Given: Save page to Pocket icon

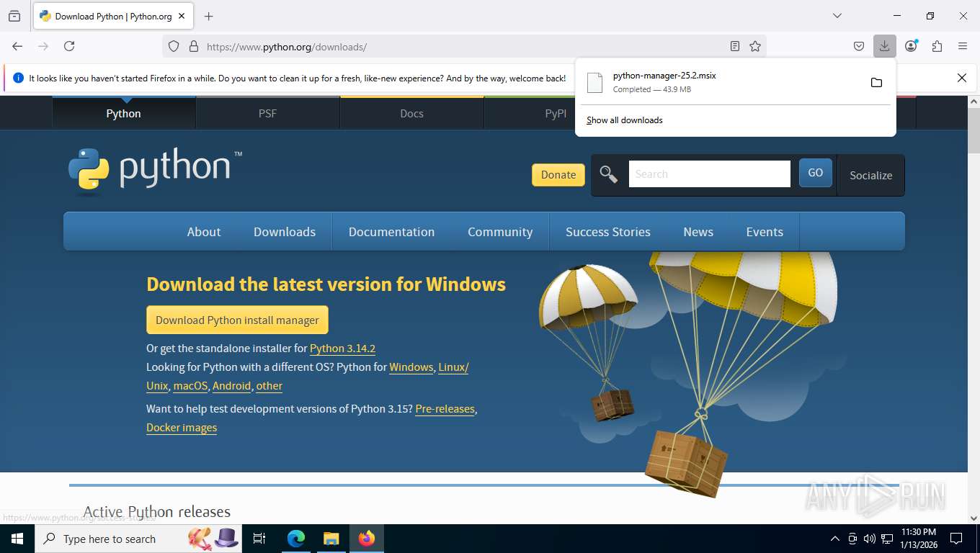Looking at the screenshot, I should (859, 46).
